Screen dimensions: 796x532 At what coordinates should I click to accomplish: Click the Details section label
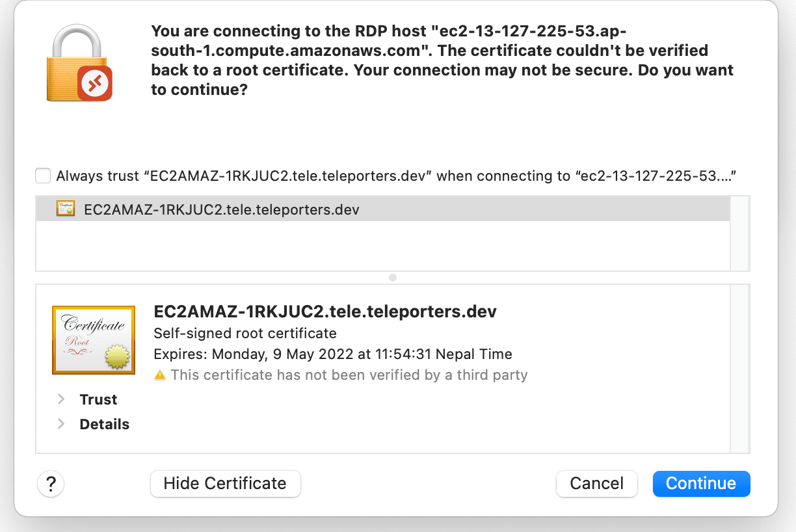(104, 424)
